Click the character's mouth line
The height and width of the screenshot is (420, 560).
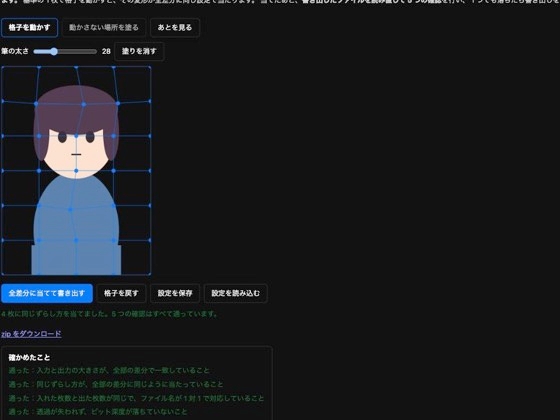[x=76, y=155]
